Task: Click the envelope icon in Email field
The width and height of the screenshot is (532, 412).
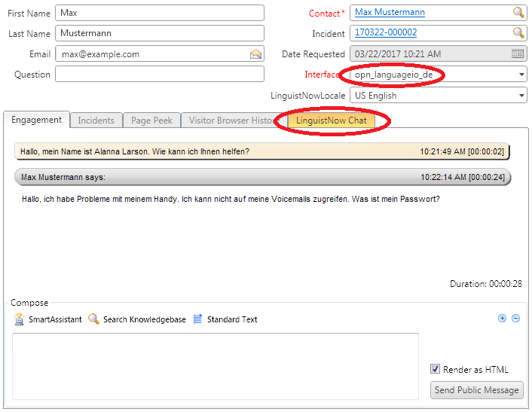Action: [x=255, y=54]
